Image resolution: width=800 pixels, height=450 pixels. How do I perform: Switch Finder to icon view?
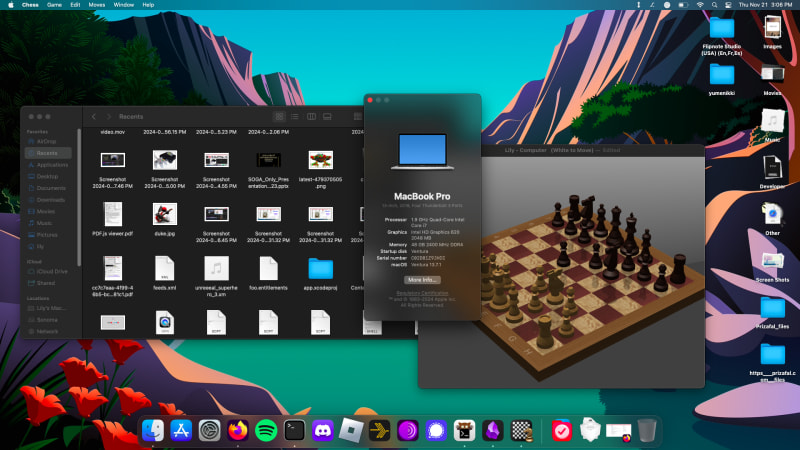pyautogui.click(x=280, y=117)
